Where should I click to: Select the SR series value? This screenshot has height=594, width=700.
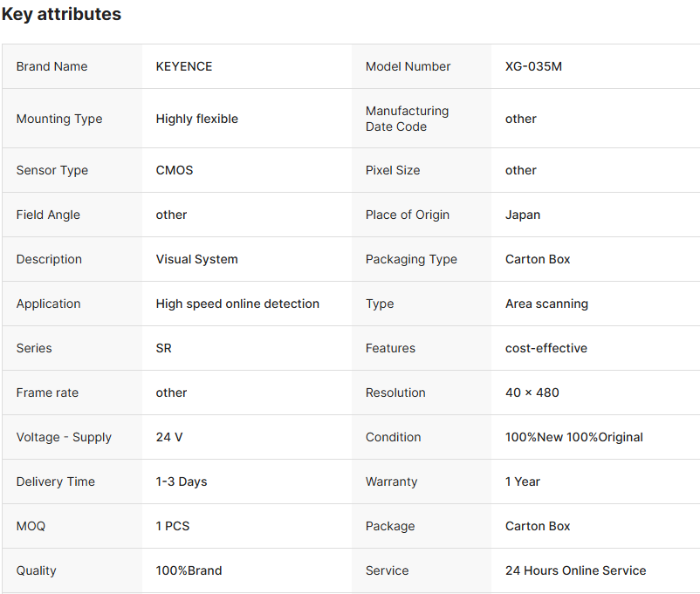click(x=164, y=348)
